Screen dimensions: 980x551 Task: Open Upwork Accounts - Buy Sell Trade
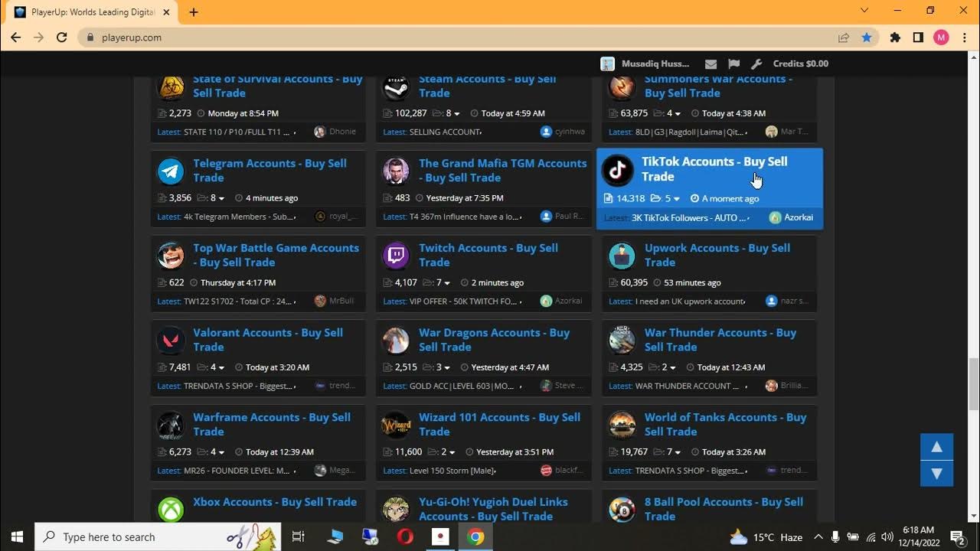click(x=717, y=255)
